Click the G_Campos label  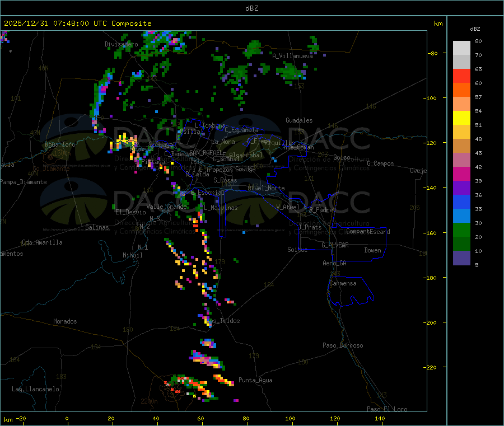click(x=380, y=163)
